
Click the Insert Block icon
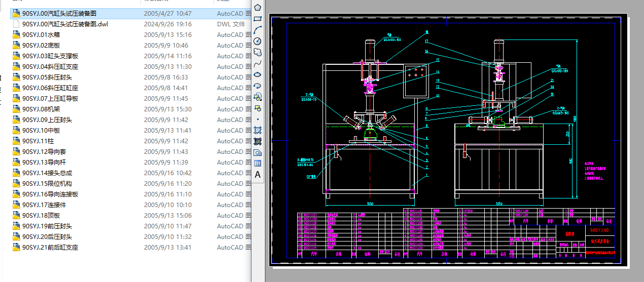(258, 97)
